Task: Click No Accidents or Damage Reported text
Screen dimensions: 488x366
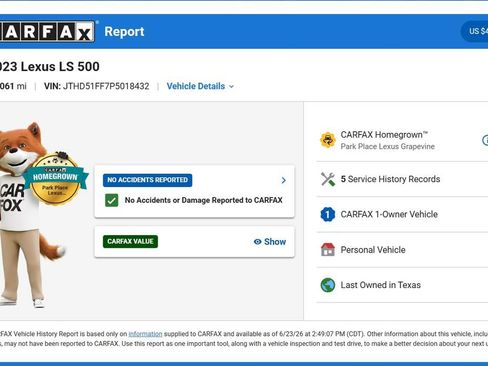Action: pos(204,200)
